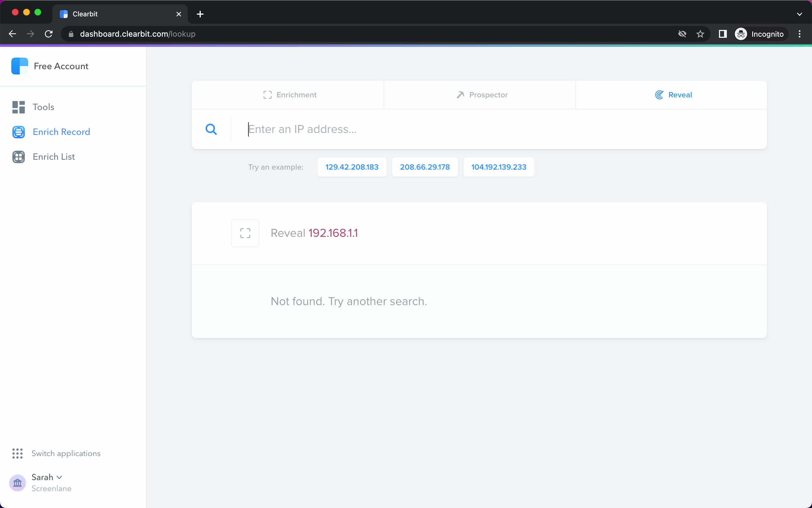
Task: Close the Clearbit tab
Action: [x=179, y=14]
